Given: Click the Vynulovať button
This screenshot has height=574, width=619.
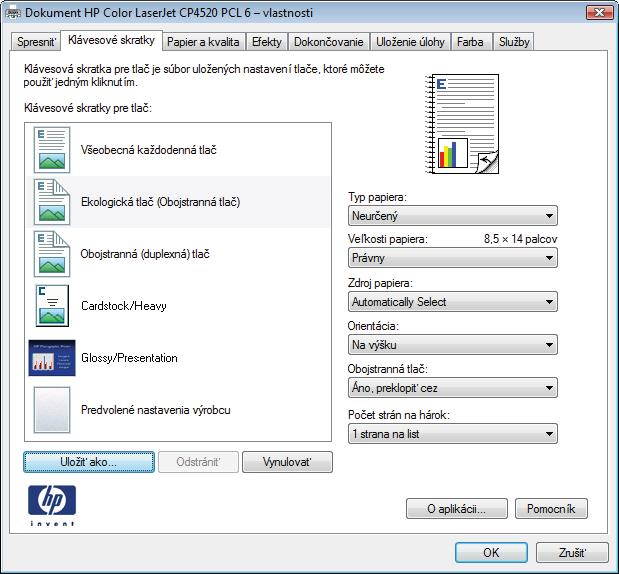Looking at the screenshot, I should click(287, 462).
